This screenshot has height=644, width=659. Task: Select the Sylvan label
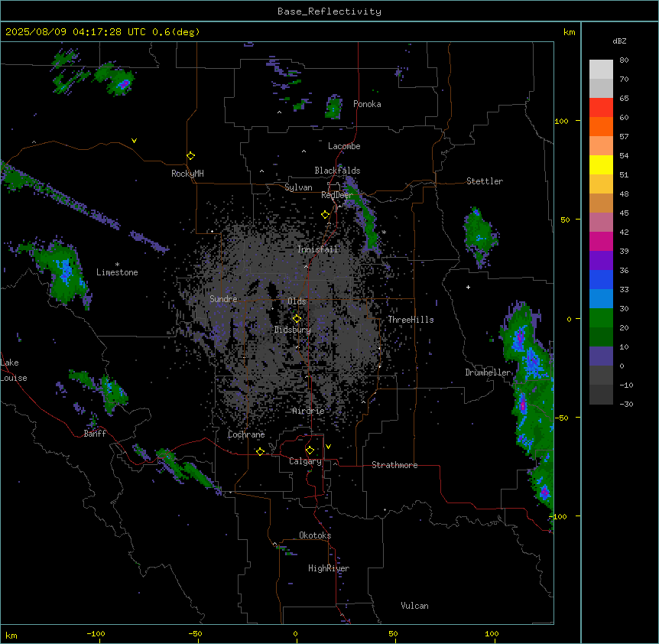pos(298,187)
